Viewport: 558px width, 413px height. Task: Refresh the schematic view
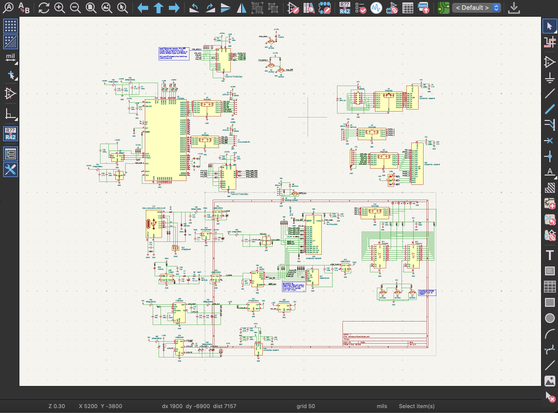44,7
